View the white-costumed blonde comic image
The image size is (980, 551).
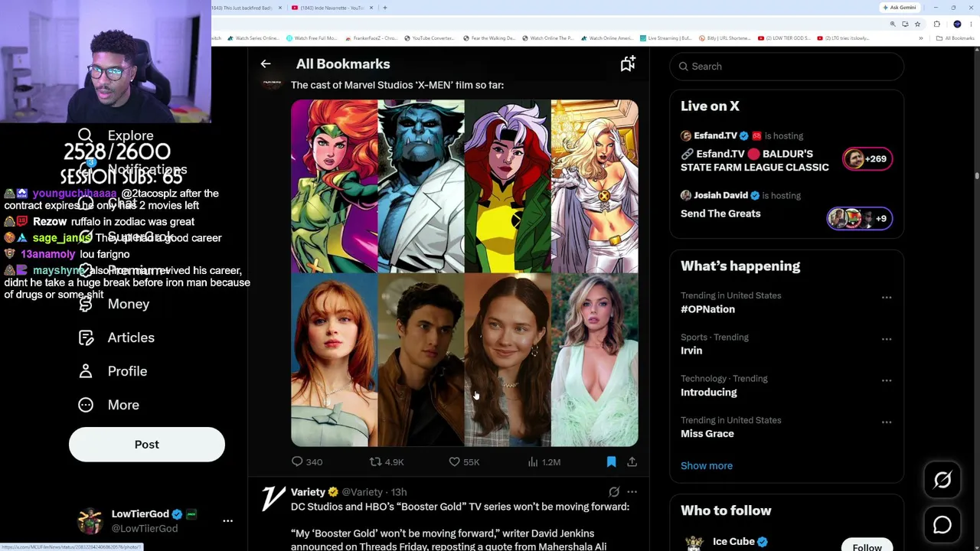pos(595,186)
